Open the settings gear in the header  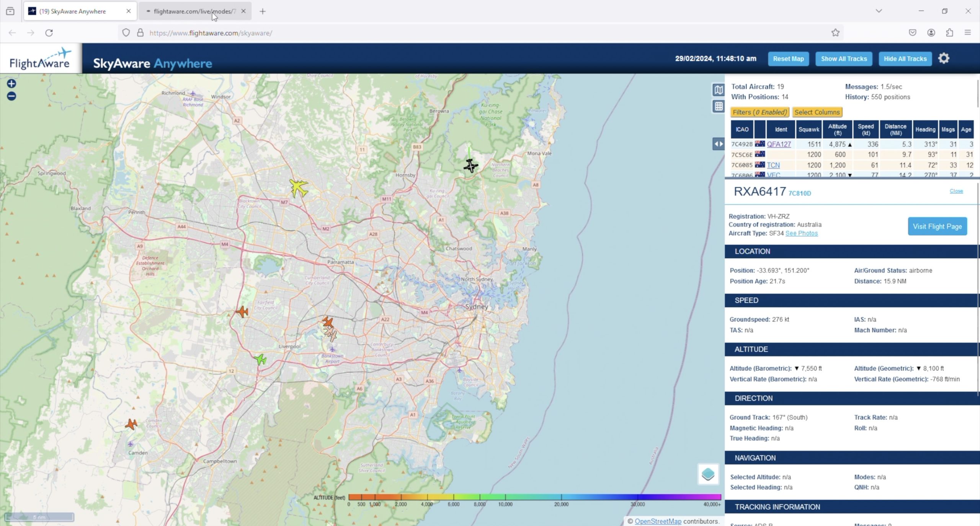944,59
